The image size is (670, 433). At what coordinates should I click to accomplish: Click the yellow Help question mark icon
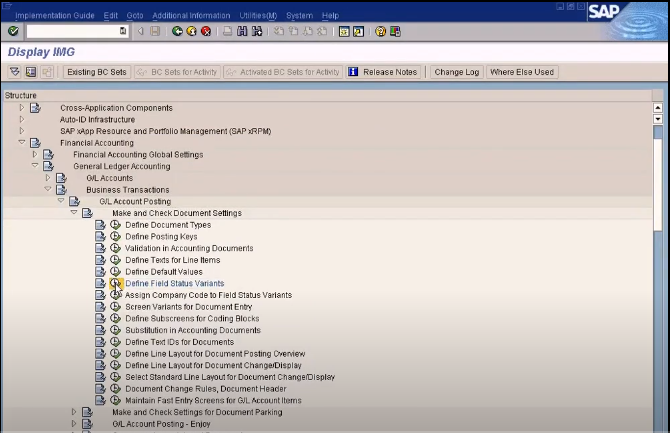[x=380, y=31]
